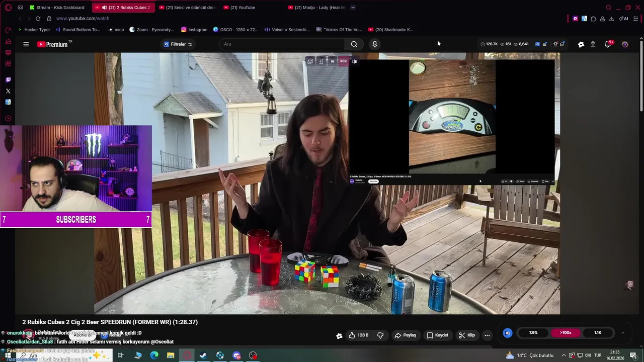Click the views count '8,641' stat
Image resolution: width=644 pixels, height=362 pixels.
pyautogui.click(x=521, y=44)
